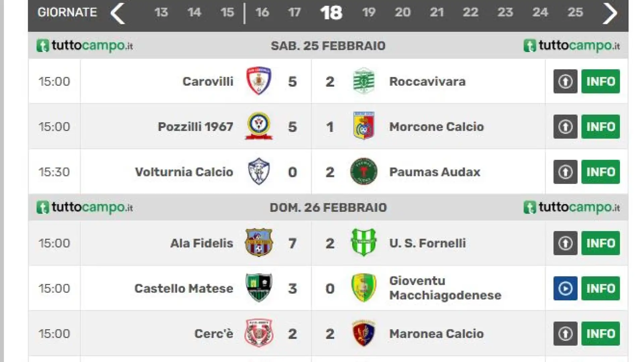Select giornata 17 in the bar
The height and width of the screenshot is (362, 644).
point(294,12)
